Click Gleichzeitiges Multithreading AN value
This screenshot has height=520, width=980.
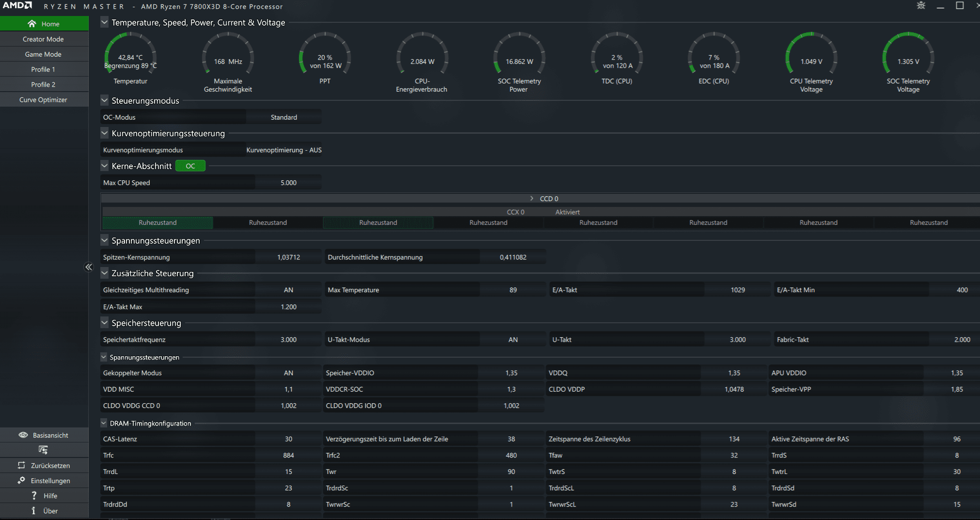point(288,290)
